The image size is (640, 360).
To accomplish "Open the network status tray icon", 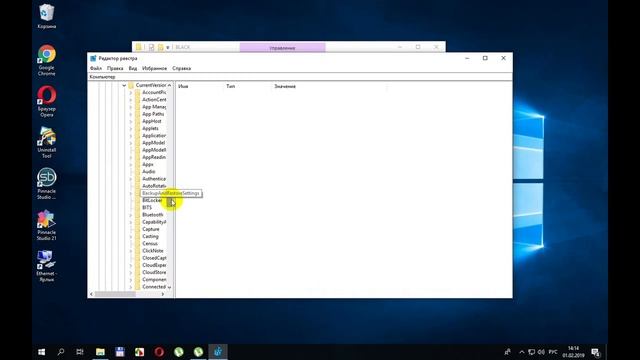I will click(531, 352).
